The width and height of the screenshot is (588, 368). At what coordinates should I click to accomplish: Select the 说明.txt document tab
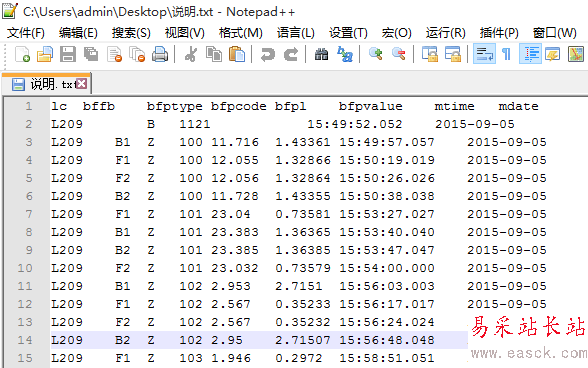[46, 84]
